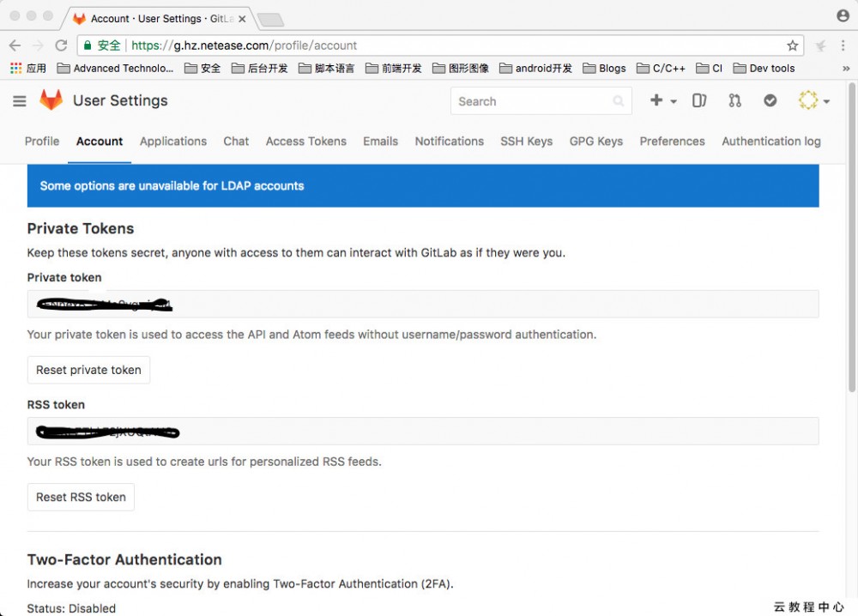Click the bookmark star in the address bar
The width and height of the screenshot is (858, 616).
(x=793, y=45)
